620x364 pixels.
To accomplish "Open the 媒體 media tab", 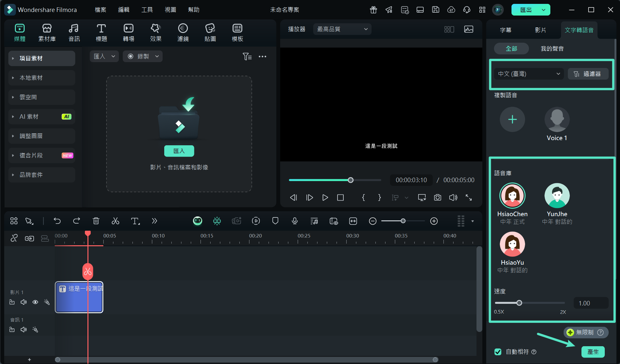I will click(20, 33).
